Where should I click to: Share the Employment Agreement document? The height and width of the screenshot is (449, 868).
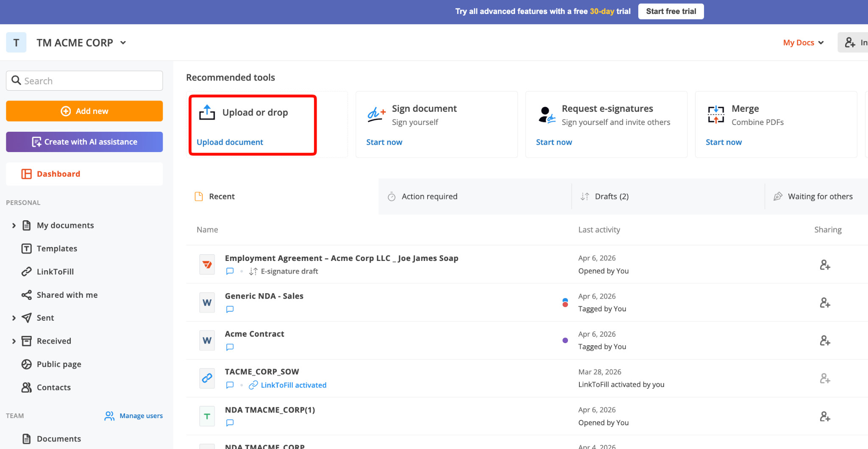(825, 265)
